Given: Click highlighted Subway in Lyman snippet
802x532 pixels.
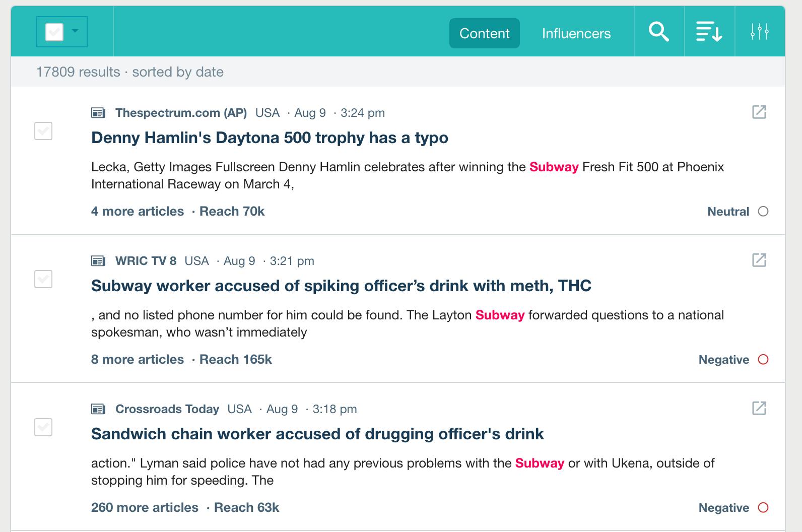Looking at the screenshot, I should pos(540,463).
